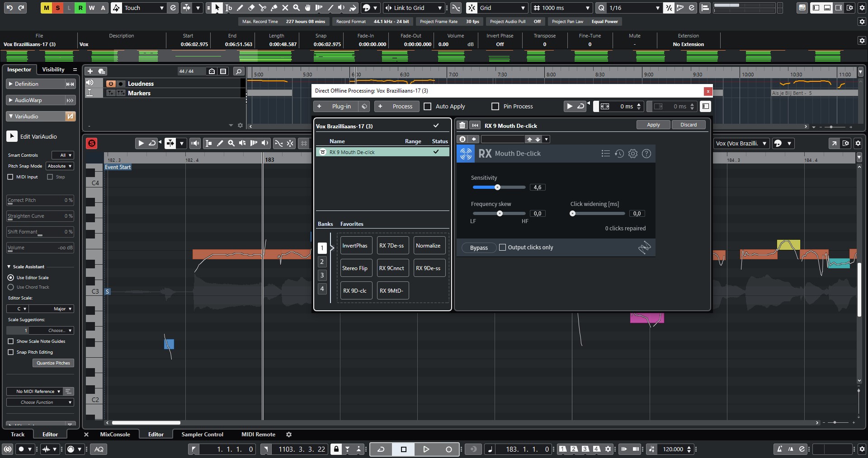Open RX Mouth De-click preset list icon
The height and width of the screenshot is (458, 868).
click(606, 154)
